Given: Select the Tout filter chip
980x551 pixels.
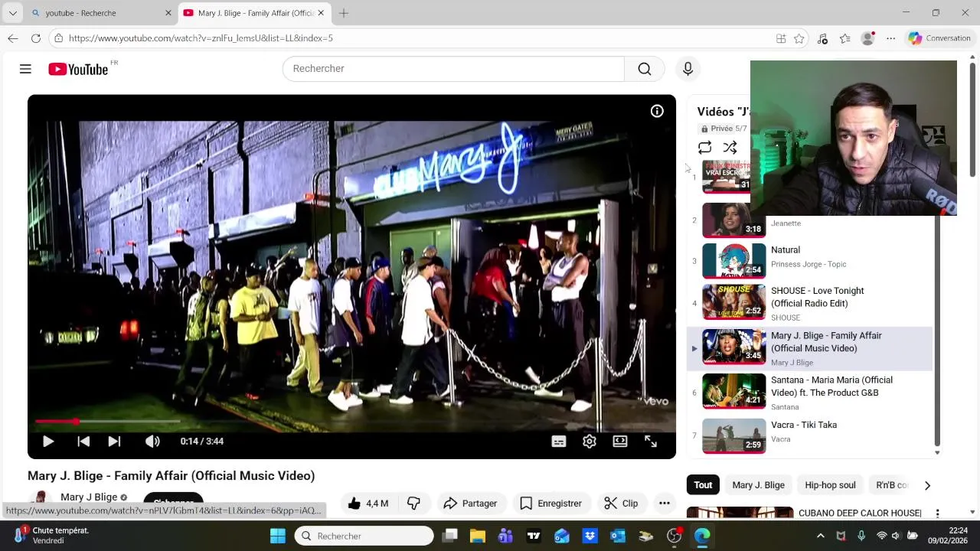Looking at the screenshot, I should pyautogui.click(x=703, y=485).
